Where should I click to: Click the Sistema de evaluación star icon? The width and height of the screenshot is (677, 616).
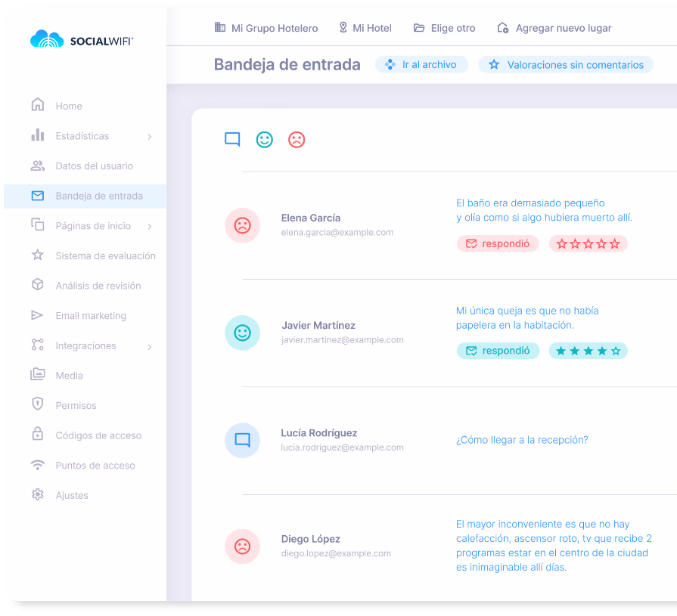tap(38, 255)
